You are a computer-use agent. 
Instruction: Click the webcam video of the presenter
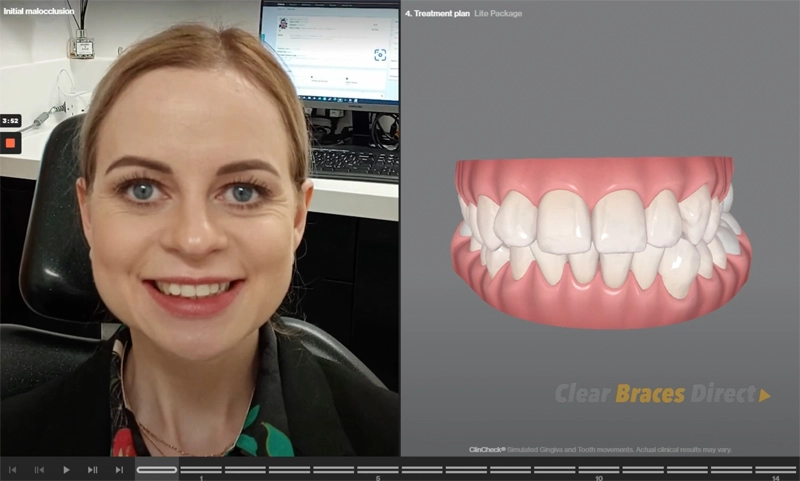coord(200,250)
